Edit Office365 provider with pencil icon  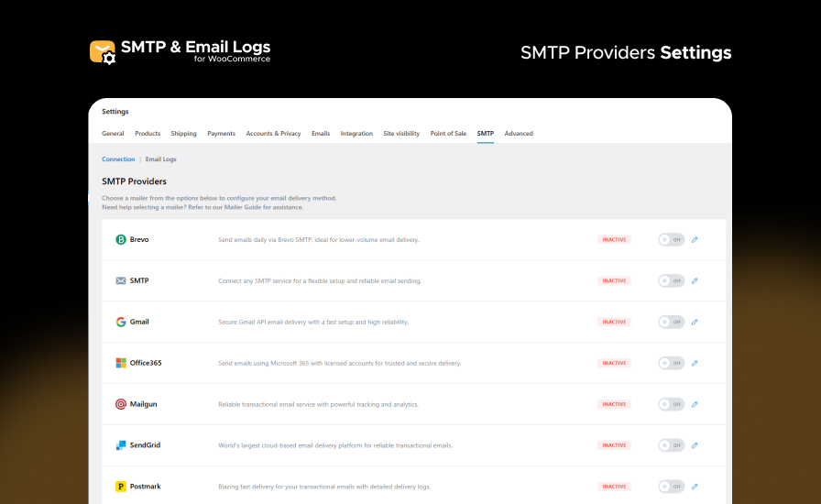pos(695,363)
